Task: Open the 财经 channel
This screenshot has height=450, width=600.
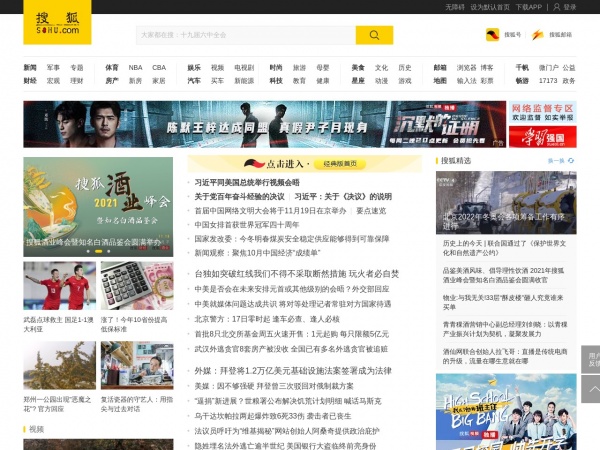Action: 30,81
